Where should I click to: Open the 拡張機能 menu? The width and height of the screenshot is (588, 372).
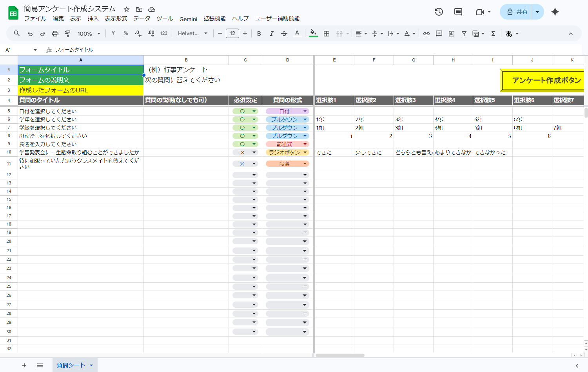(x=215, y=18)
